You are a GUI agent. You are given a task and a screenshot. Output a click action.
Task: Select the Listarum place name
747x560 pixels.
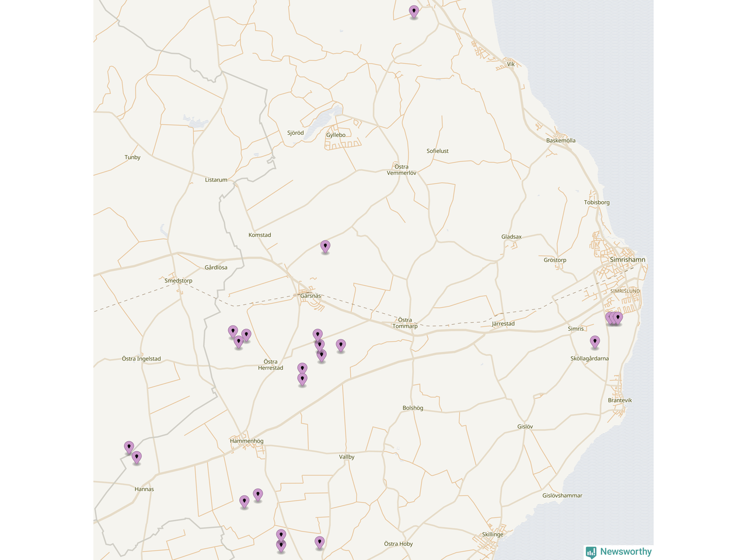click(216, 180)
